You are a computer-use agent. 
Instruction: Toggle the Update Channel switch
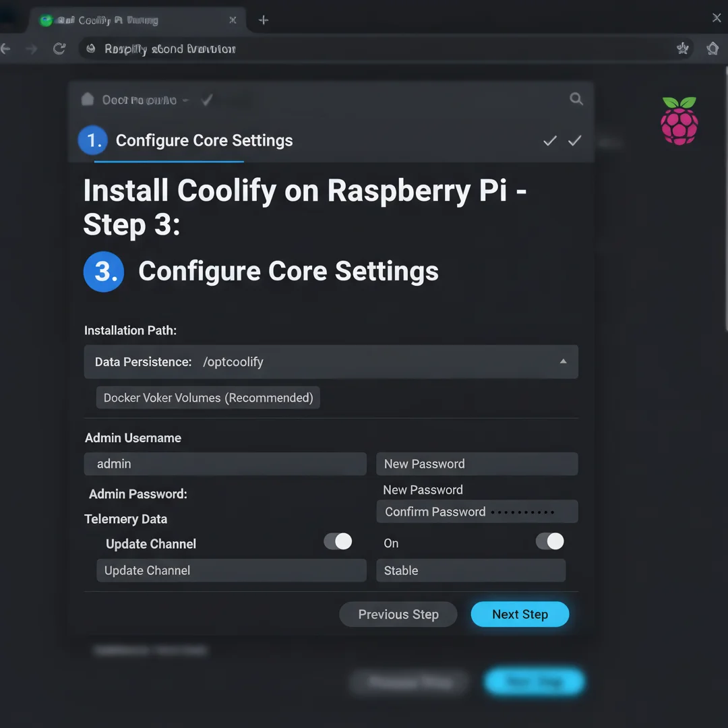coord(338,541)
